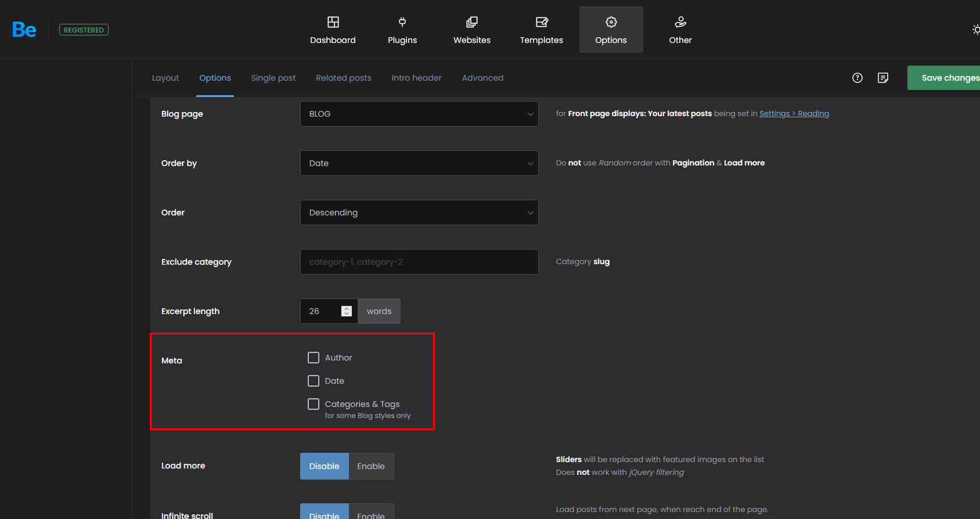Click the 'for some Blog styles only' note
Viewport: 980px width, 519px height.
pyautogui.click(x=368, y=416)
